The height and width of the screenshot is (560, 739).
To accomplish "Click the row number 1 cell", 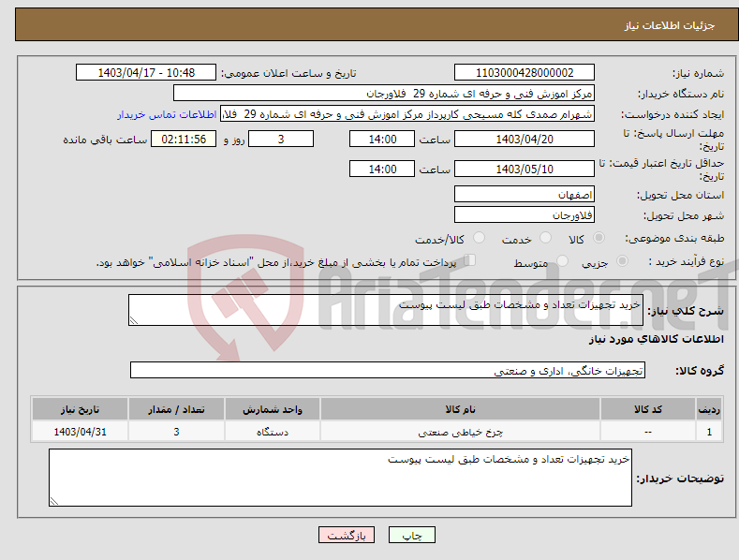I will [709, 432].
